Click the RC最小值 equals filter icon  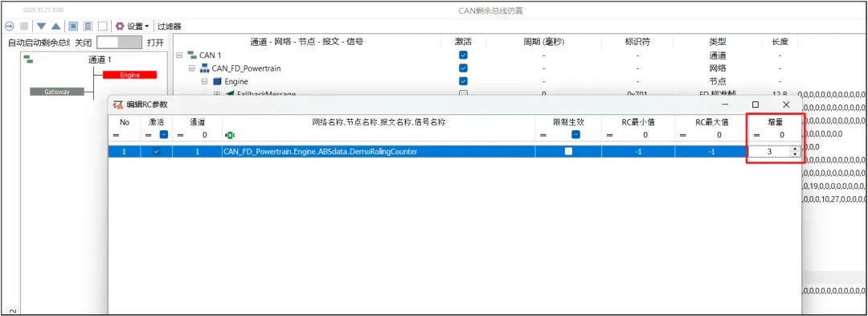(x=610, y=135)
